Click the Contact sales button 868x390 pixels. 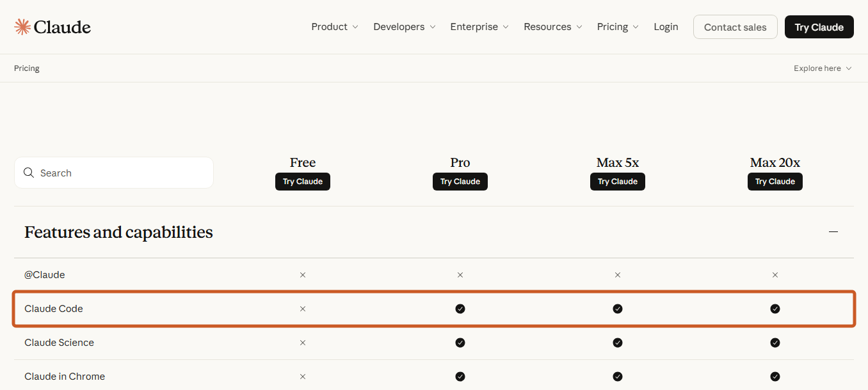[735, 27]
